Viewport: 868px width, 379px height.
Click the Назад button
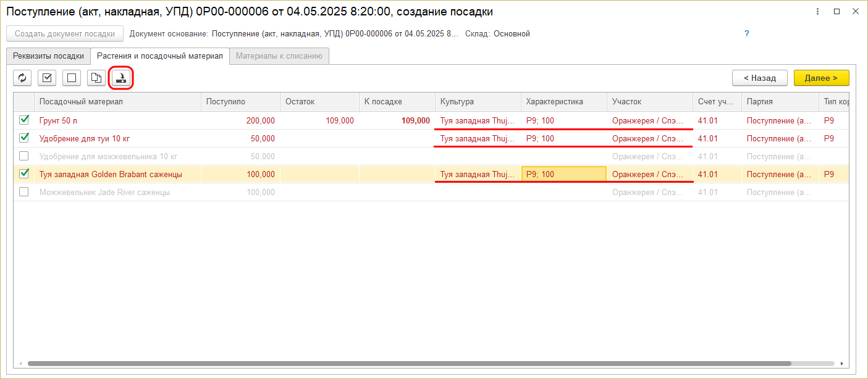759,78
